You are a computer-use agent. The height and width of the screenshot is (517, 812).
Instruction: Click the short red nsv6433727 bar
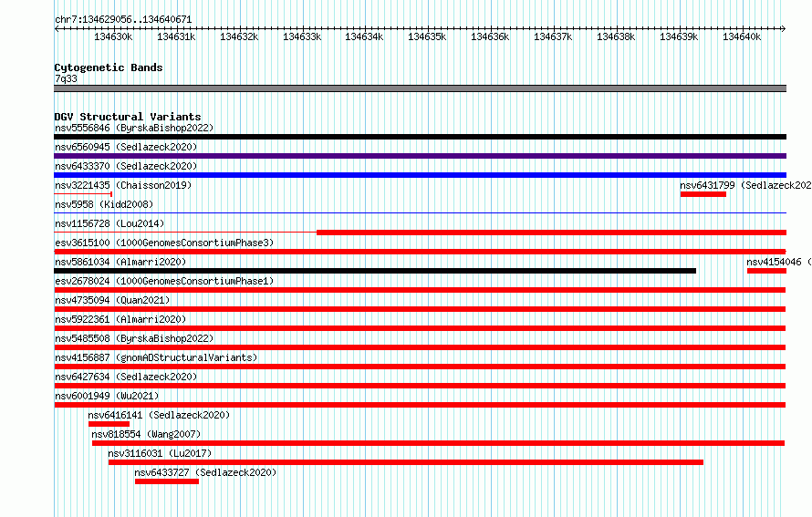point(167,481)
